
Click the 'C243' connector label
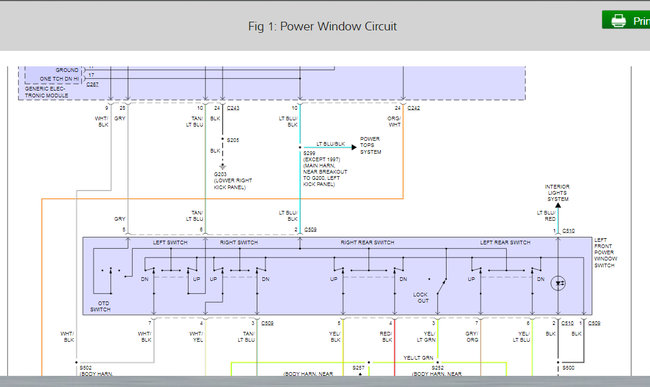[x=233, y=108]
